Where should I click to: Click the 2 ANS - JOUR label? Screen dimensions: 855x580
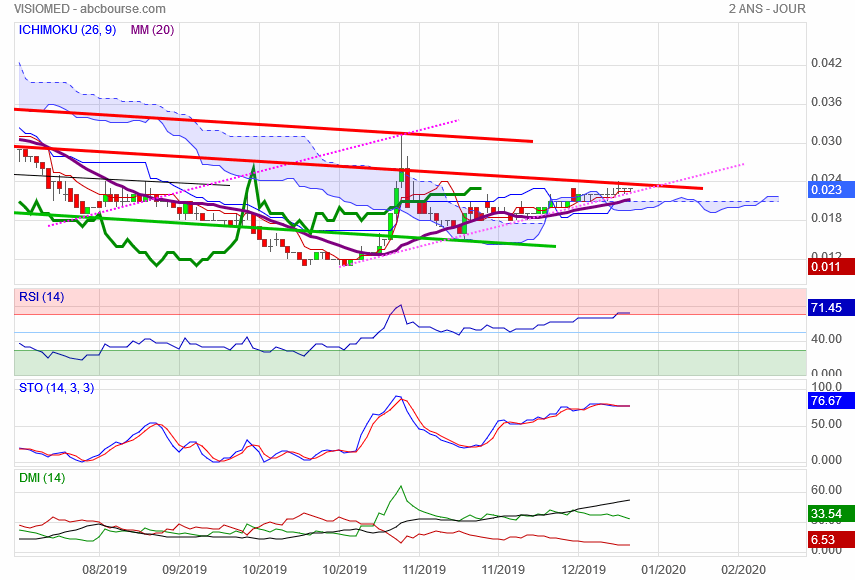pyautogui.click(x=767, y=9)
